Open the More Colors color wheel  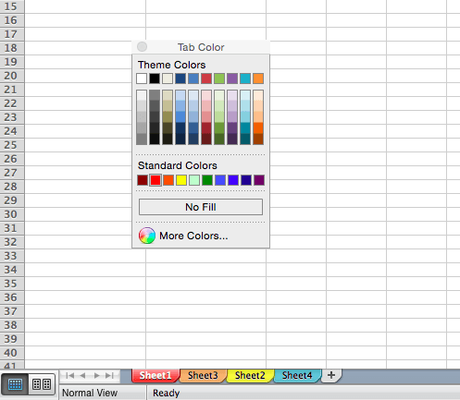(147, 236)
